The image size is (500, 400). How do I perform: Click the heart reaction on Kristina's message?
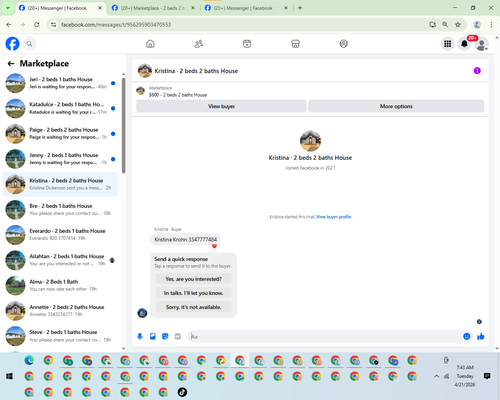(214, 246)
